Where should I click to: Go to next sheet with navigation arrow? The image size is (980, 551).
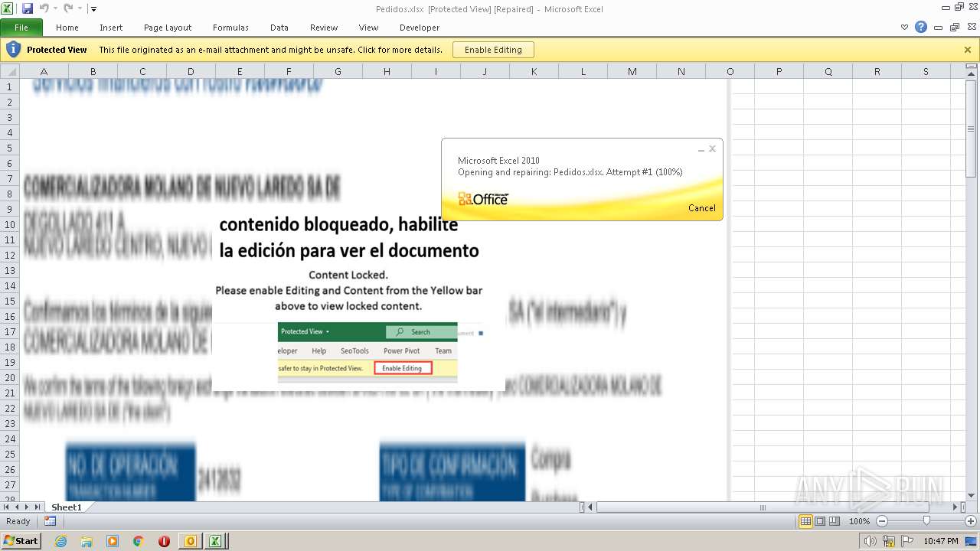point(27,507)
